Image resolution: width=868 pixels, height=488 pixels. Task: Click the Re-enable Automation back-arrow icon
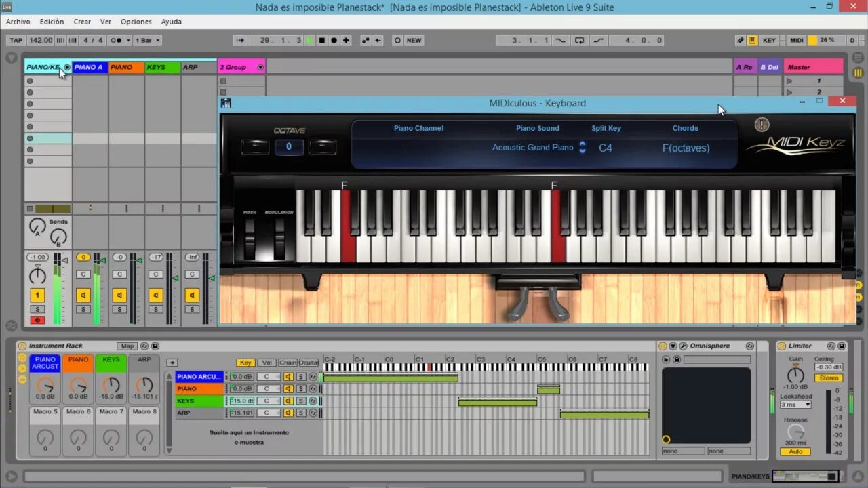coord(378,40)
